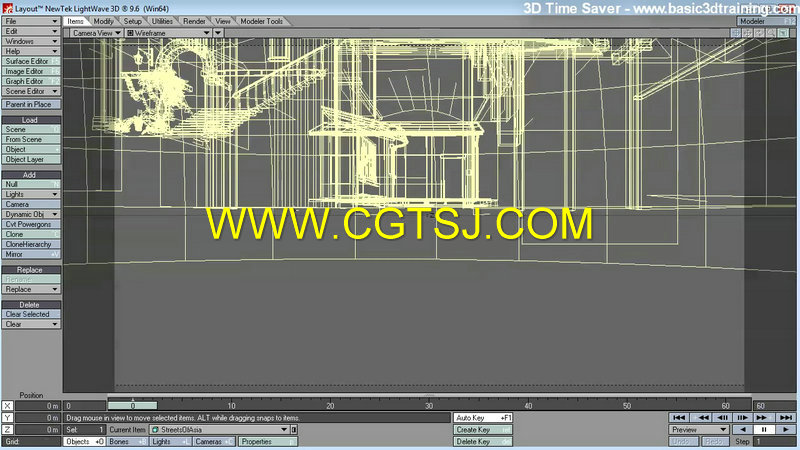Click the last frame field showing 60
This screenshot has height=450, width=800.
pyautogui.click(x=775, y=406)
